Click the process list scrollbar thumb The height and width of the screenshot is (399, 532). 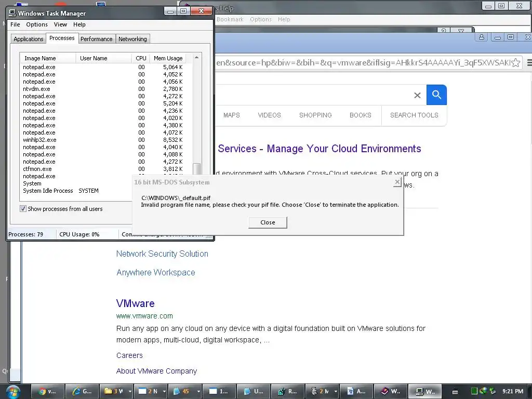[x=196, y=169]
